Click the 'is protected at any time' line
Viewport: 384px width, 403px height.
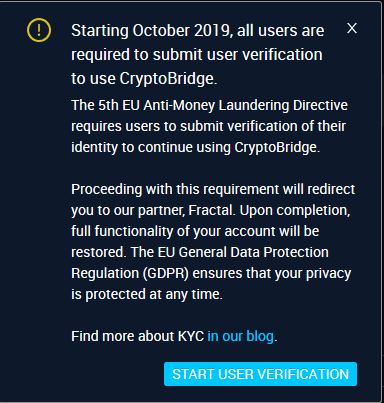(x=147, y=294)
